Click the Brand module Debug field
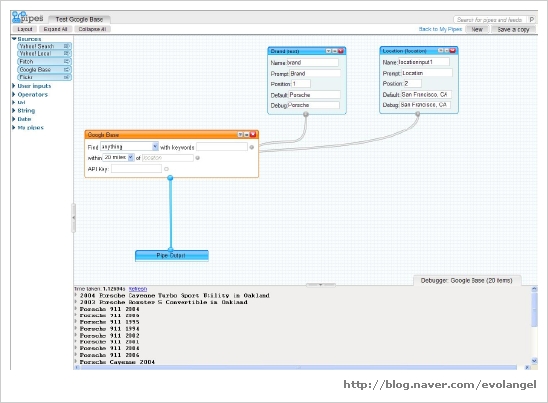 (x=313, y=105)
